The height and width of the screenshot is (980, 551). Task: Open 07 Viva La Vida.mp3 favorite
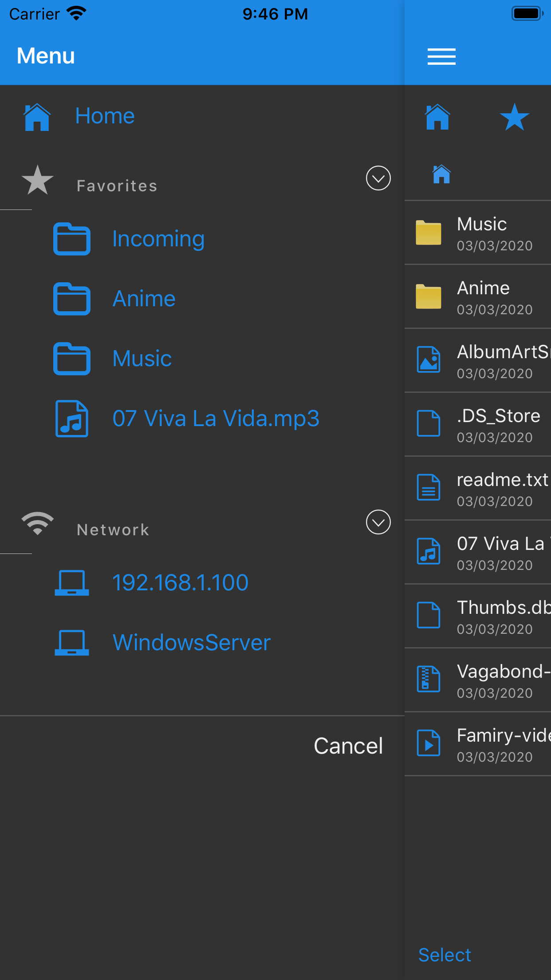click(x=216, y=419)
